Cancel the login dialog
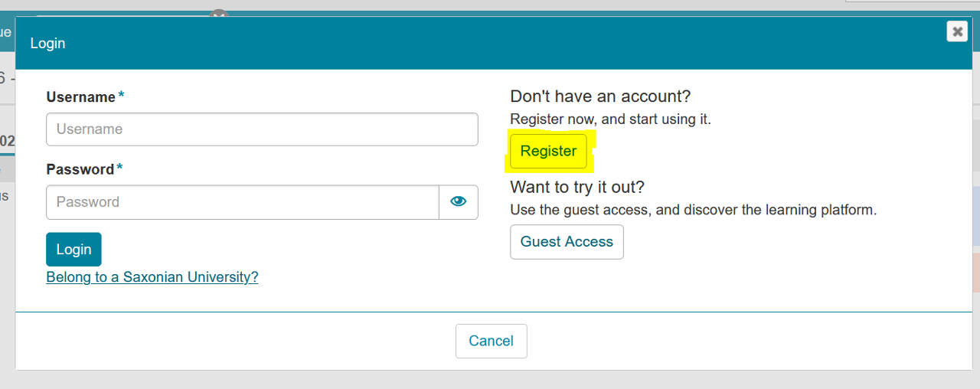Screen dimensions: 980x389 [491, 341]
